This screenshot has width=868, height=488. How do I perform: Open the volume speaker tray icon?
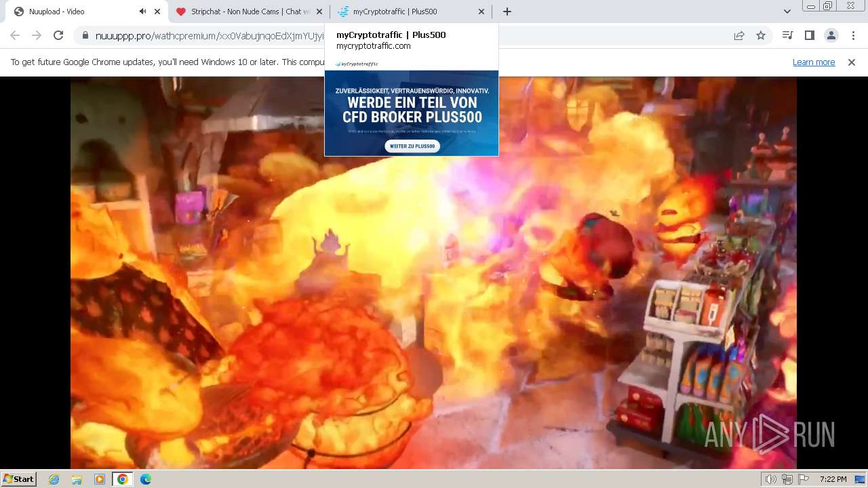771,479
